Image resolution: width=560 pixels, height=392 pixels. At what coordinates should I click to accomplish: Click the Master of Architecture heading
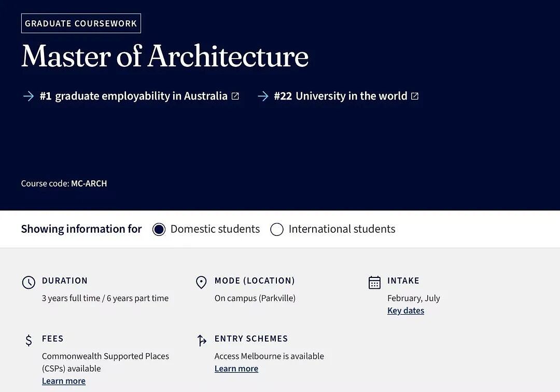pyautogui.click(x=165, y=56)
